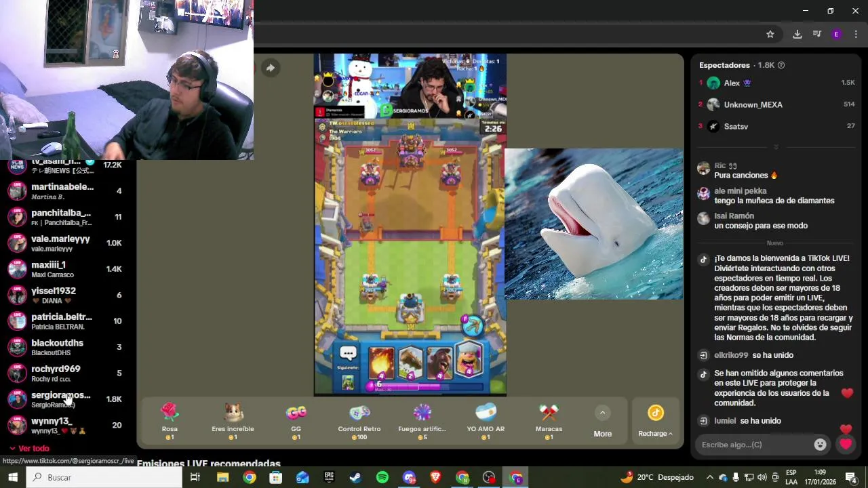This screenshot has height=488, width=868.
Task: Open the Windows Start button
Action: 13,477
